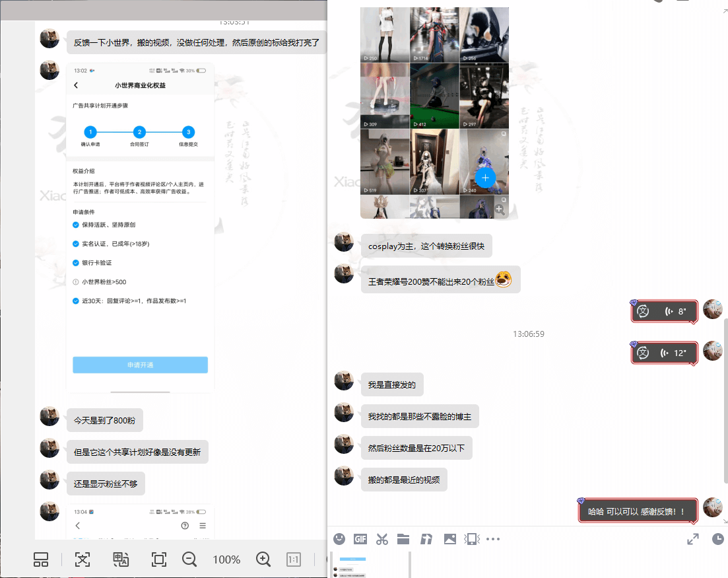Click the 申请开通 button
Viewport: 728px width, 578px height.
[x=140, y=365]
